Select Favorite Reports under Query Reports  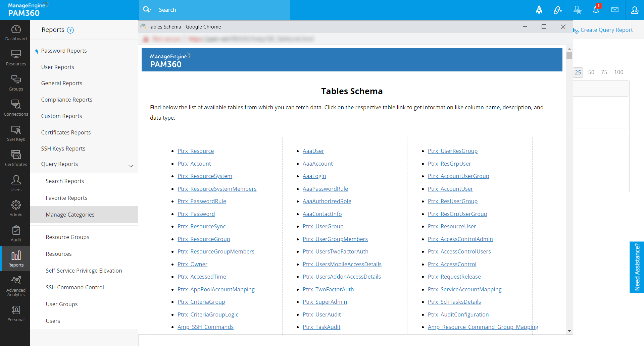tap(66, 198)
